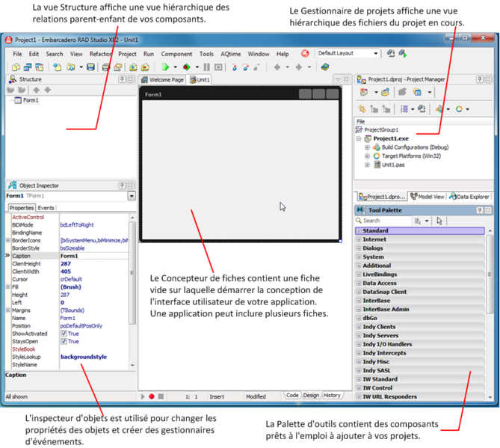The height and width of the screenshot is (448, 500).
Task: Click the macro record red circle button
Action: point(152,396)
